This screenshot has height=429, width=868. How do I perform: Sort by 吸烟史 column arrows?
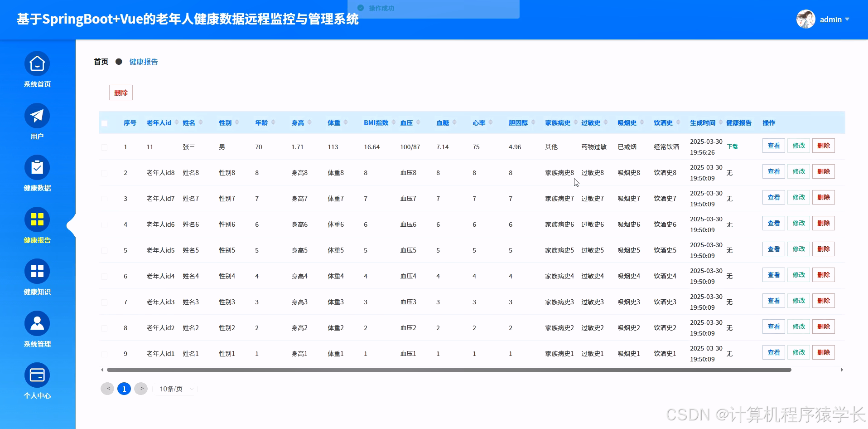642,122
